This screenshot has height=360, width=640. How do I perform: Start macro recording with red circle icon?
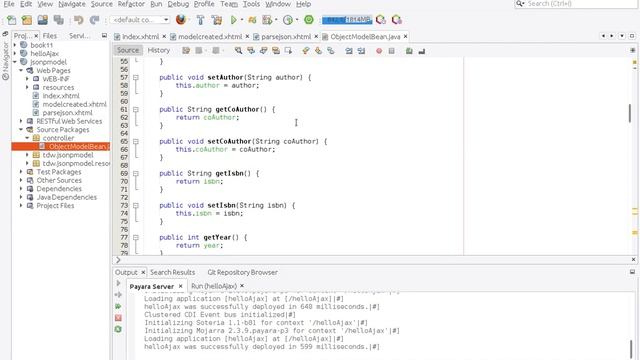379,51
